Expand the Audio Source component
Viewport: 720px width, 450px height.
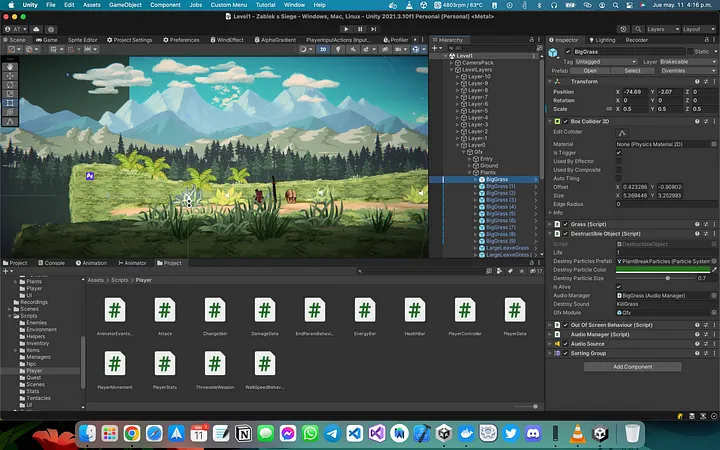coord(550,343)
